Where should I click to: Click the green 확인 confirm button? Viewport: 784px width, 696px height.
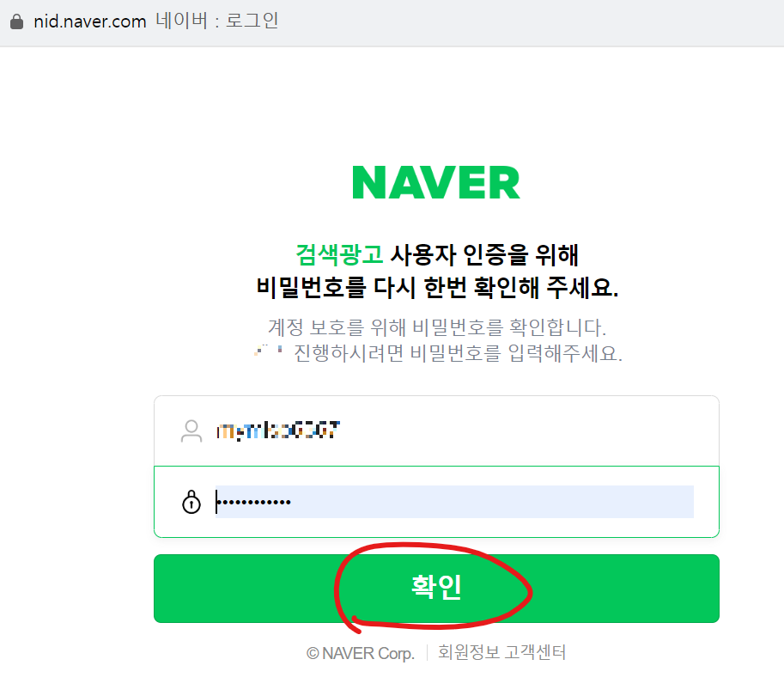(x=436, y=589)
